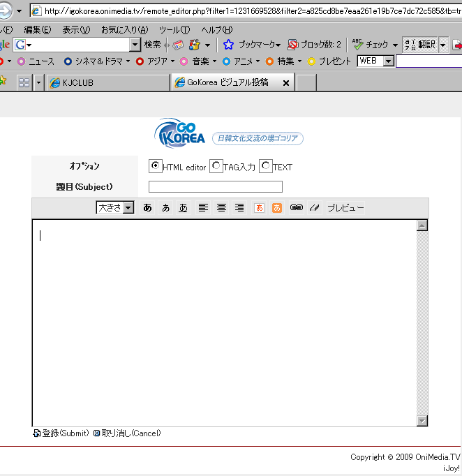Open the 大きさ font size dropdown
462x476 pixels.
pos(115,208)
